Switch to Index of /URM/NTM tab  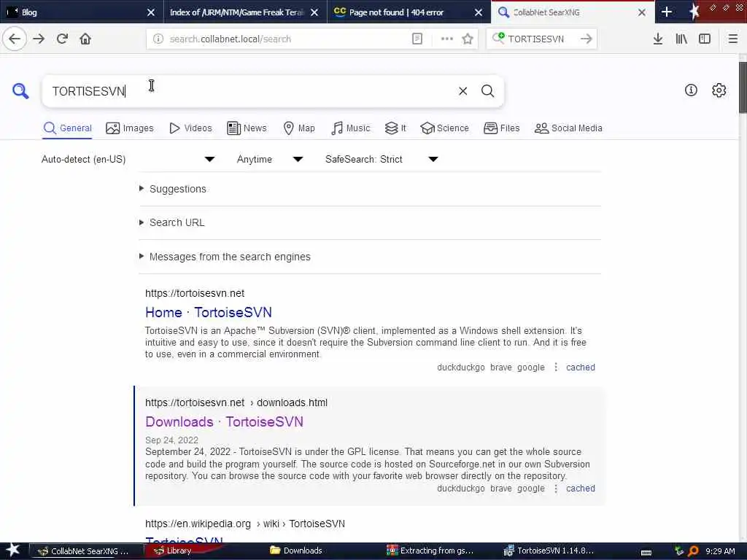tap(244, 12)
